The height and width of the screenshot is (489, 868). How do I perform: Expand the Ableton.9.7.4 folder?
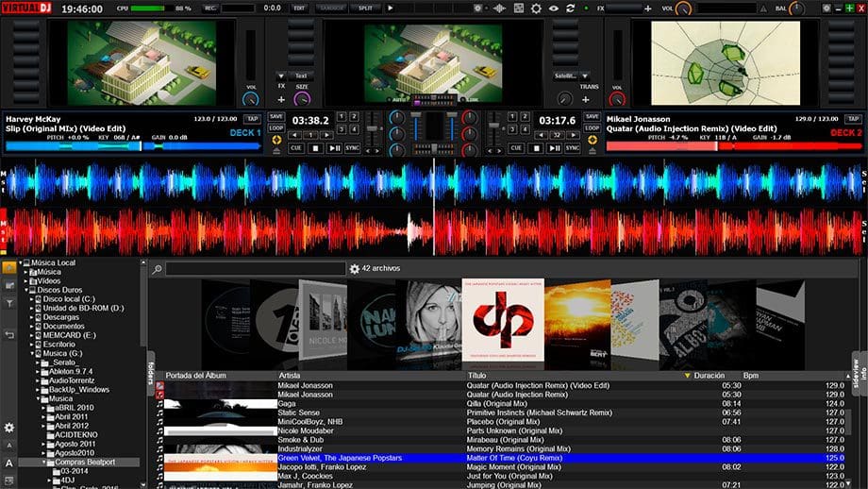pos(38,372)
